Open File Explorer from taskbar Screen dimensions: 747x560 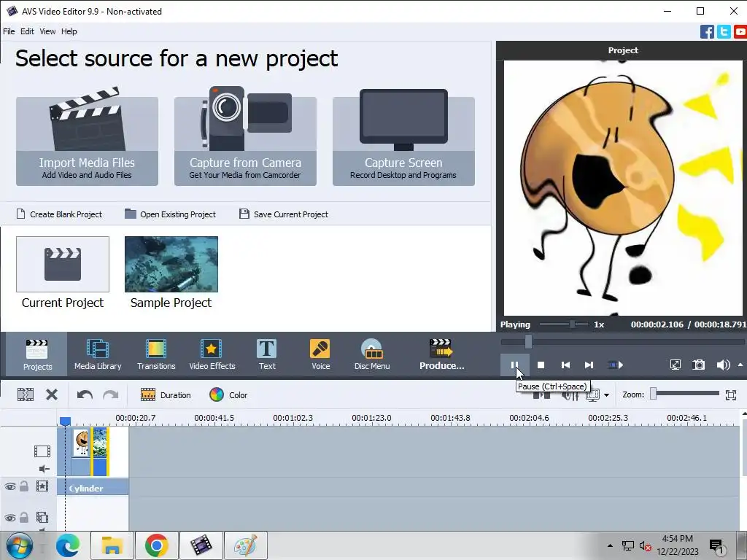point(112,545)
